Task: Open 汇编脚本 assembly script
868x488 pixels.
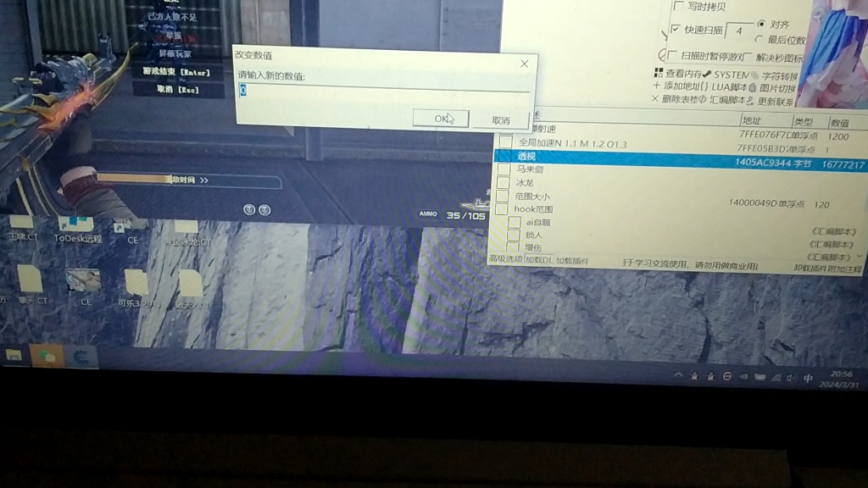Action: (722, 100)
